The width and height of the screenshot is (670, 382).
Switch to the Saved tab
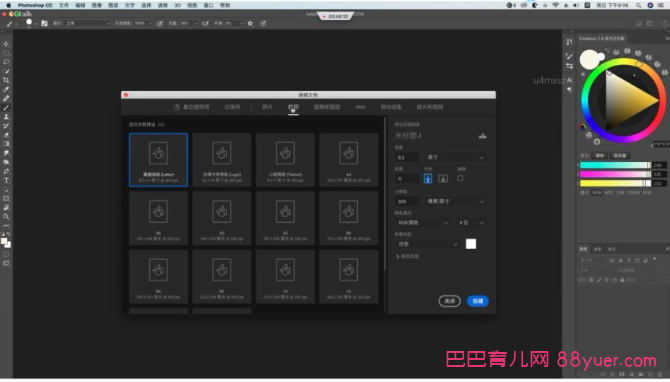click(x=232, y=107)
